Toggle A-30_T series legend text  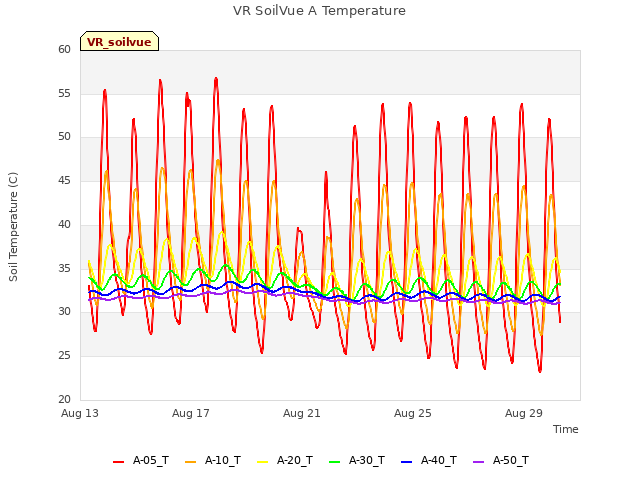tap(367, 461)
